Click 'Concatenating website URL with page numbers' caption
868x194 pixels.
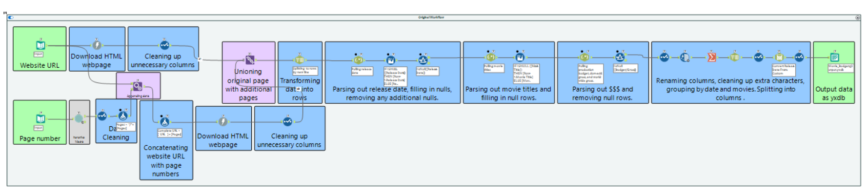coord(166,161)
